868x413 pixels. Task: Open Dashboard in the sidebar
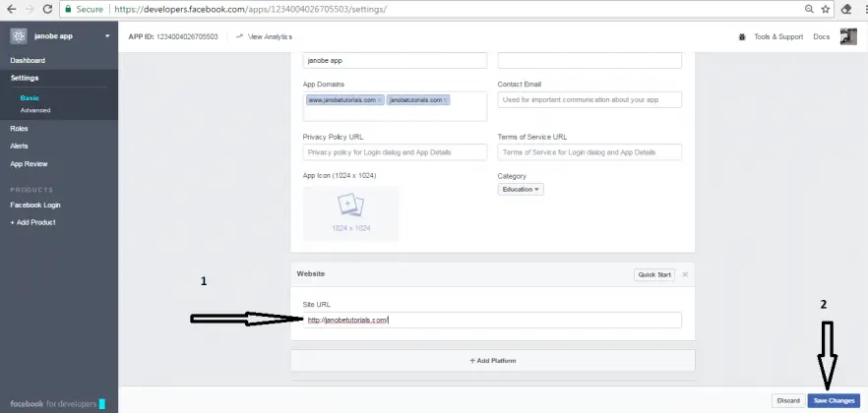pos(28,60)
